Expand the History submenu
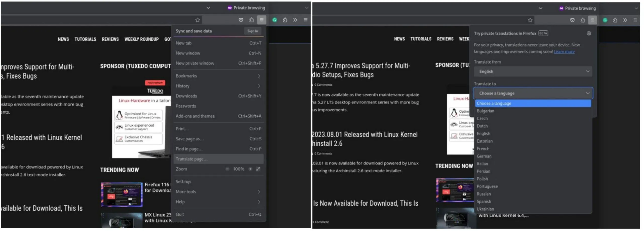Screen dimensions: 644x231 pyautogui.click(x=218, y=86)
